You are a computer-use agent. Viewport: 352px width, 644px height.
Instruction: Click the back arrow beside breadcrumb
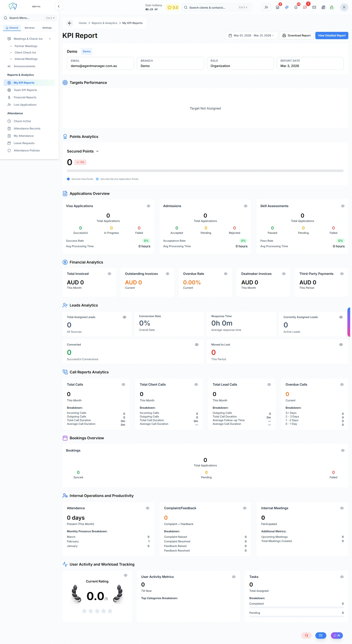pos(70,23)
